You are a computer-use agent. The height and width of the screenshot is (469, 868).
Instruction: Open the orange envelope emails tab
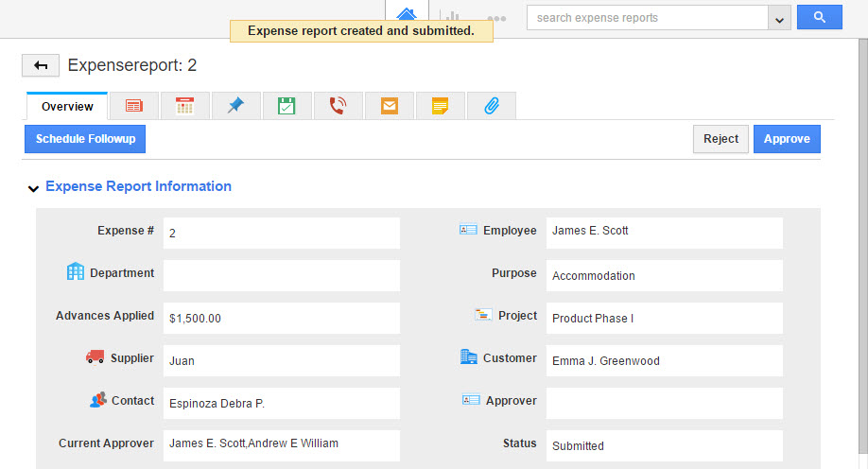coord(389,106)
